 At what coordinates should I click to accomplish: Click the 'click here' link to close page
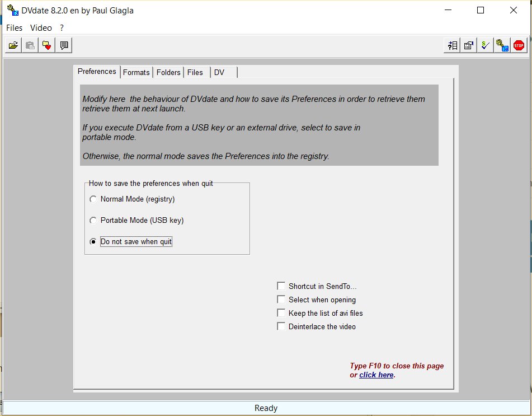click(x=376, y=375)
